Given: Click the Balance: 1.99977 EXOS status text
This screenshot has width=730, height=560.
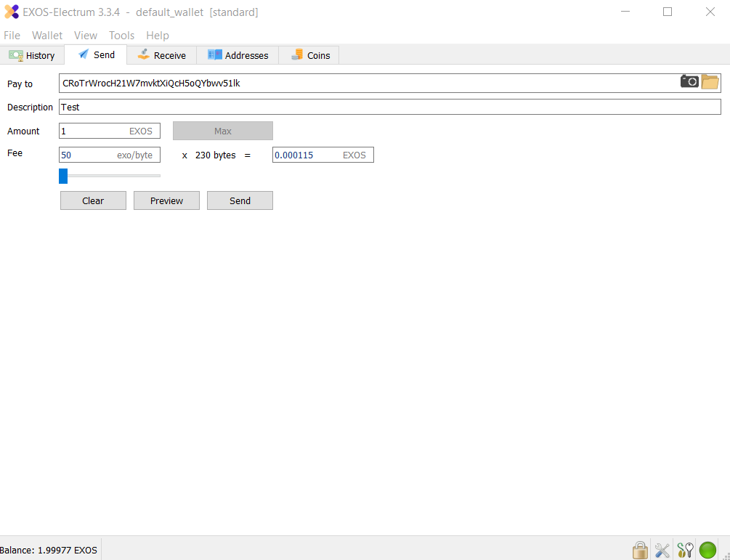Looking at the screenshot, I should click(49, 551).
